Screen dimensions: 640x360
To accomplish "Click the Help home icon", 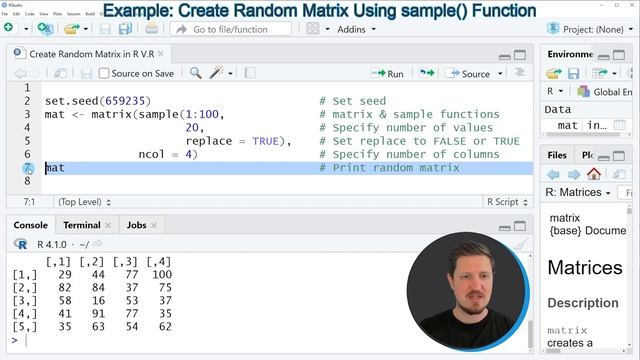I will [x=594, y=174].
